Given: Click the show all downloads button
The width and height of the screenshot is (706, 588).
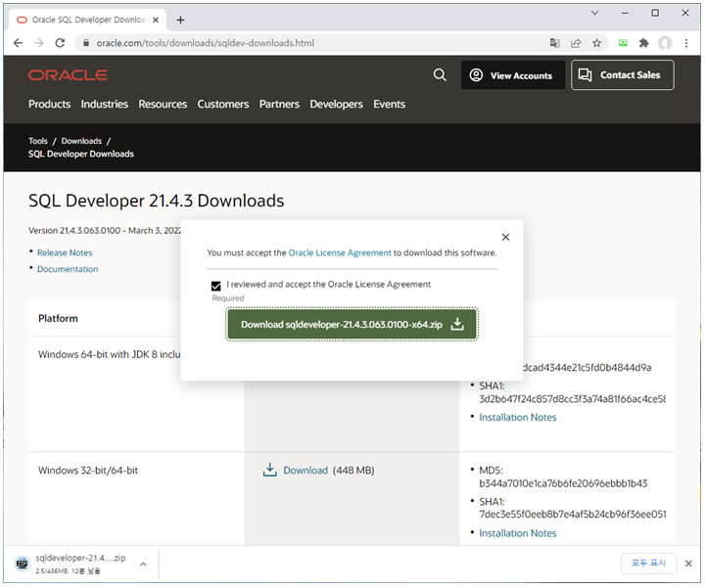Looking at the screenshot, I should [x=648, y=564].
